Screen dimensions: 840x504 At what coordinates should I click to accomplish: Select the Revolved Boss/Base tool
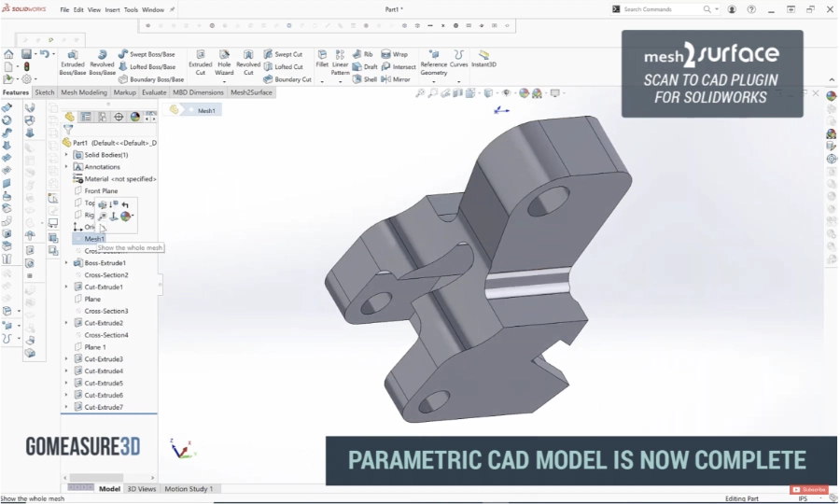[102, 62]
